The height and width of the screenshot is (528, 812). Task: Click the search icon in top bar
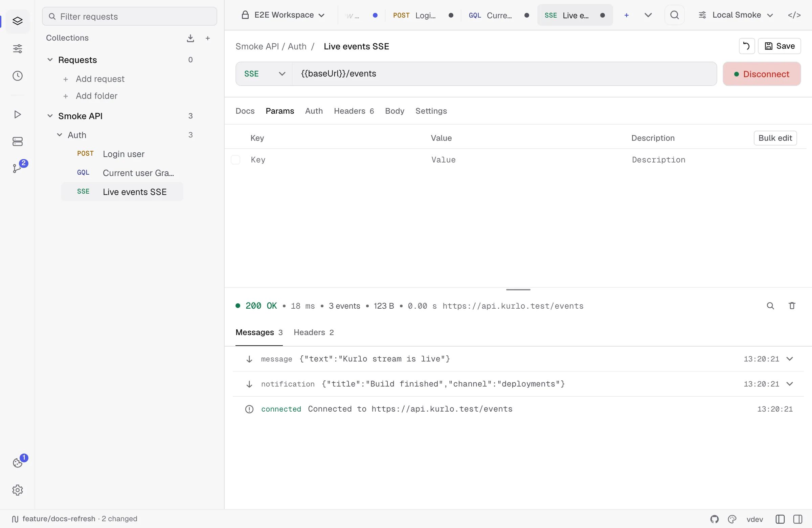click(x=674, y=15)
